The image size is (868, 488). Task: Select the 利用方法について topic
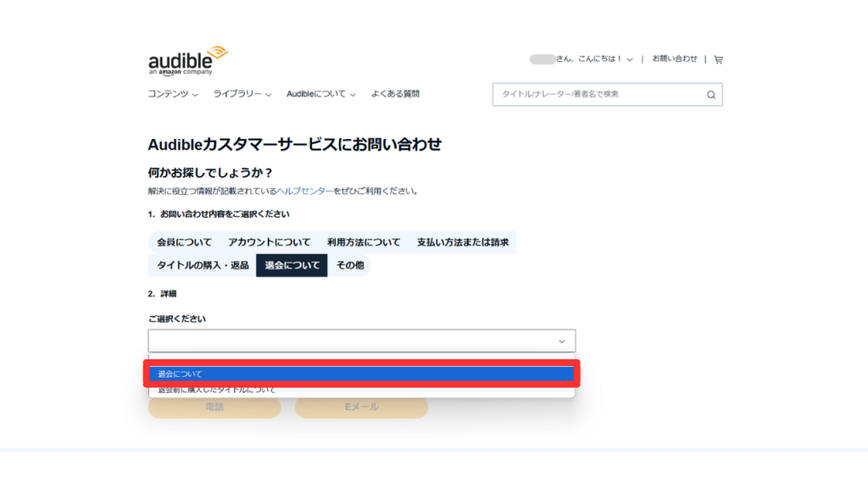coord(363,242)
